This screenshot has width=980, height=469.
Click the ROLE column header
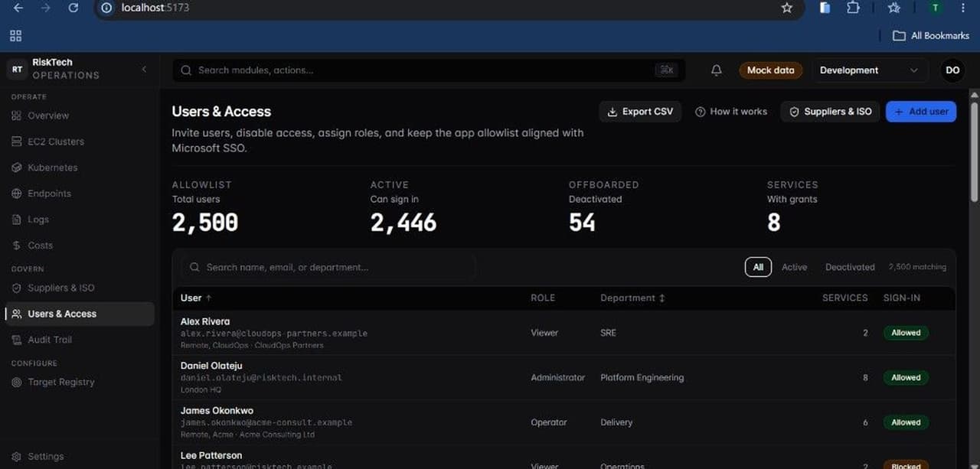pos(543,298)
